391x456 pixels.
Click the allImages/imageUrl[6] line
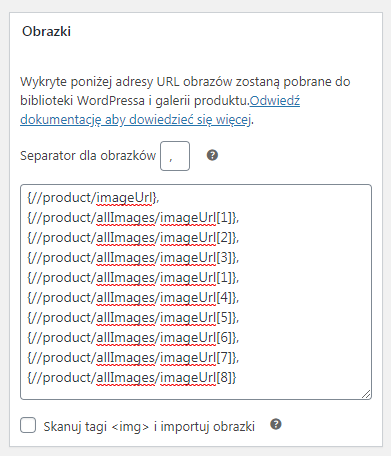pos(133,338)
